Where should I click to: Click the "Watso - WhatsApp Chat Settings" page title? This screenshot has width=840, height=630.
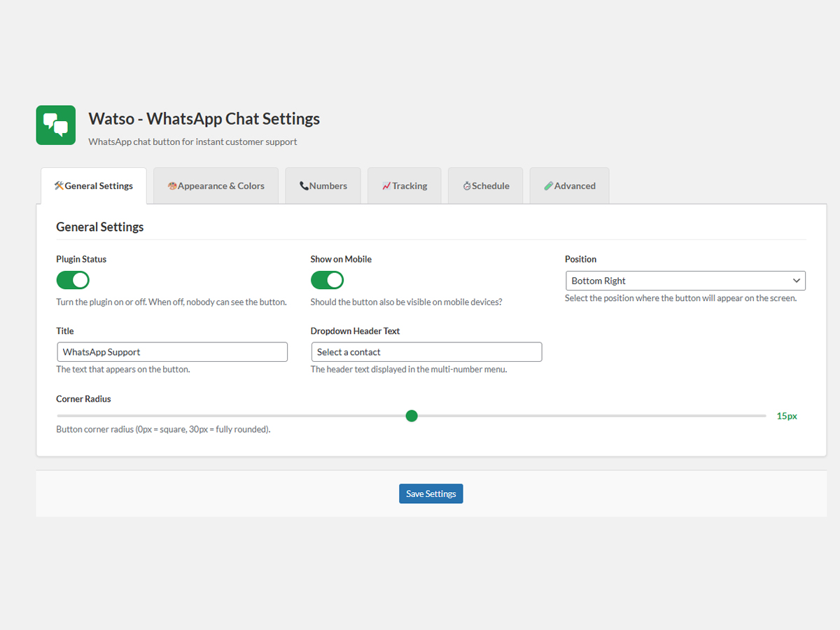204,119
